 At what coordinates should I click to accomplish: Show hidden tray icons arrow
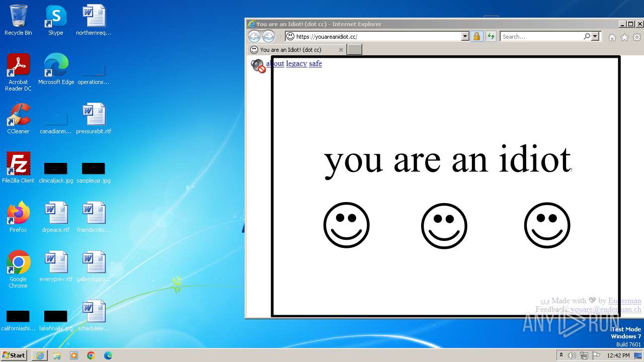tap(561, 355)
